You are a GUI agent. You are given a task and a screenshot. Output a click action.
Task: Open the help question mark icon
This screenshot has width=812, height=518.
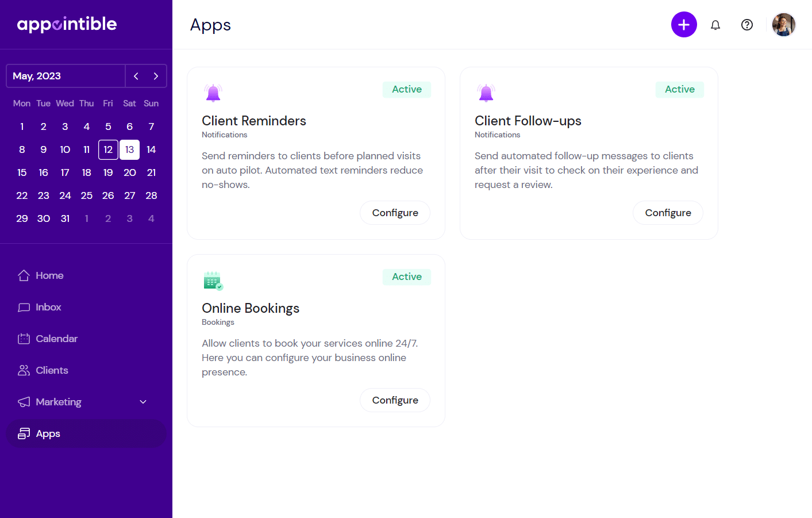[x=746, y=24]
